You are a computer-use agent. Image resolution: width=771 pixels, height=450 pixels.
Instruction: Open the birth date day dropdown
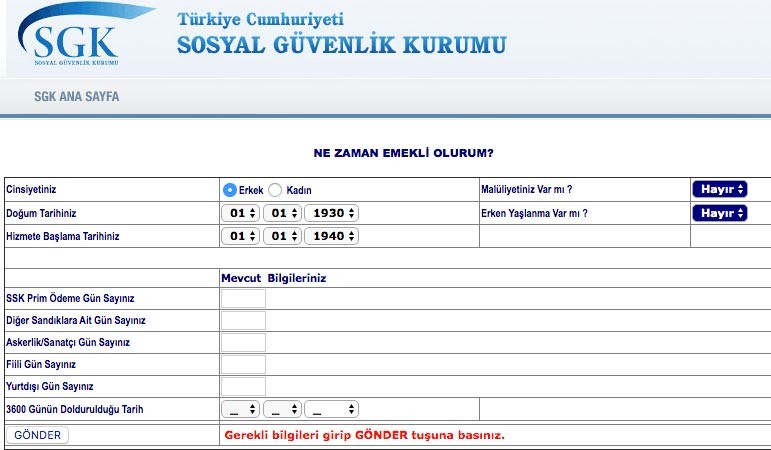(x=240, y=213)
